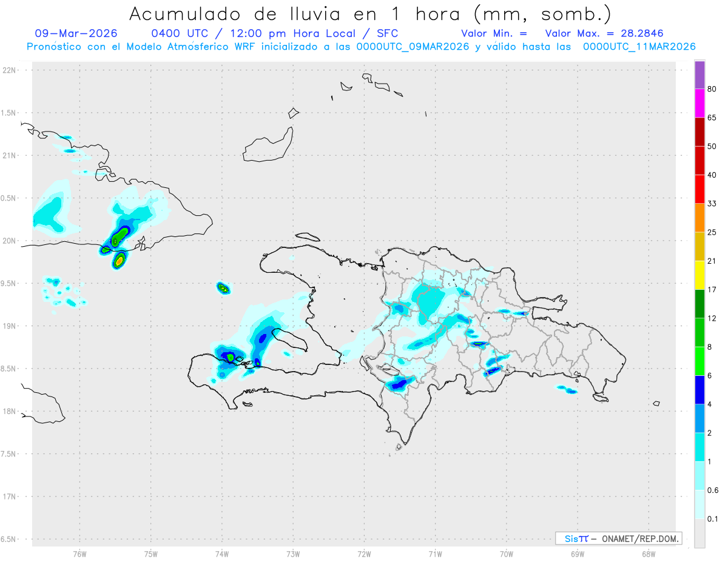Click the dark green swatch between 12 and 17

(699, 304)
